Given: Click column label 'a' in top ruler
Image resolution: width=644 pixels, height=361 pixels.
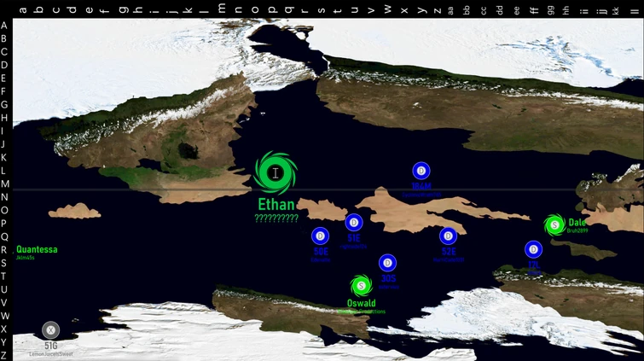Looking at the screenshot, I should coord(23,10).
